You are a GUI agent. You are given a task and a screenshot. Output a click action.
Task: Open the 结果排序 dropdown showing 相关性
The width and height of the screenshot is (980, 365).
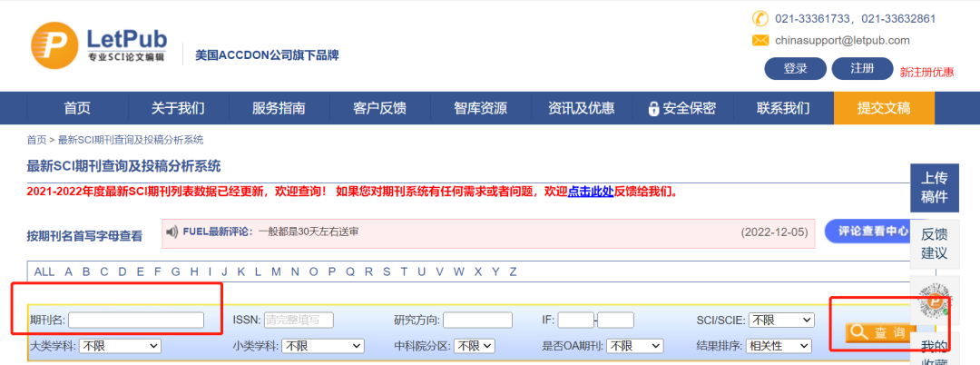pos(779,346)
